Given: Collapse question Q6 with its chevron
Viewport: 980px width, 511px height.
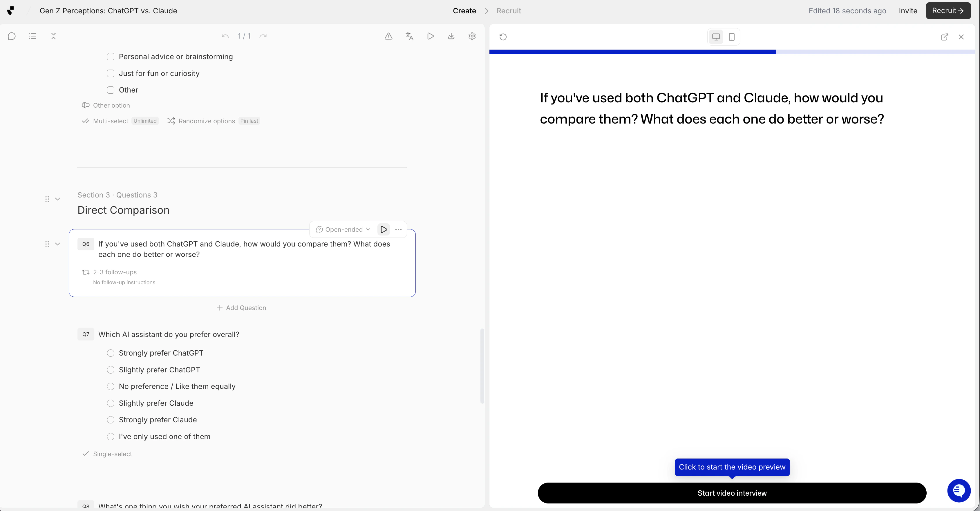Looking at the screenshot, I should pos(57,244).
